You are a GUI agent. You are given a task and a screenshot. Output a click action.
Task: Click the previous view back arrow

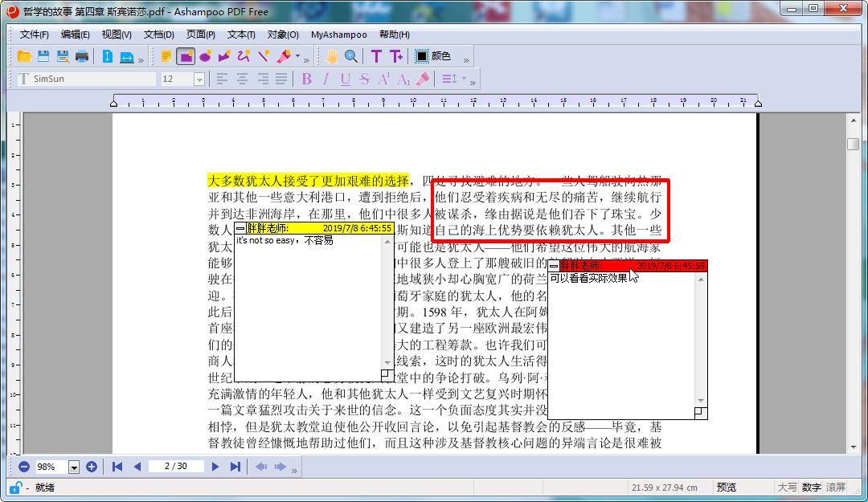tap(260, 467)
